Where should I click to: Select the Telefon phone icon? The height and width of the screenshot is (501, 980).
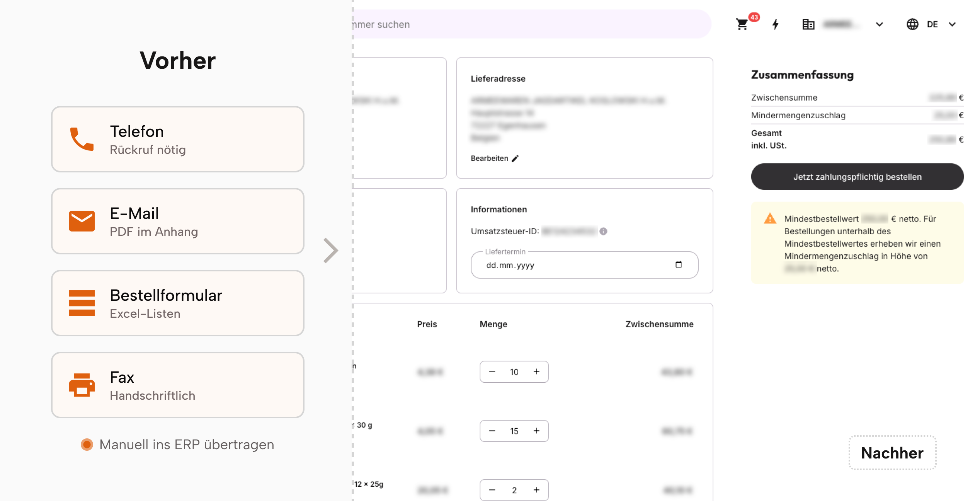pos(82,139)
